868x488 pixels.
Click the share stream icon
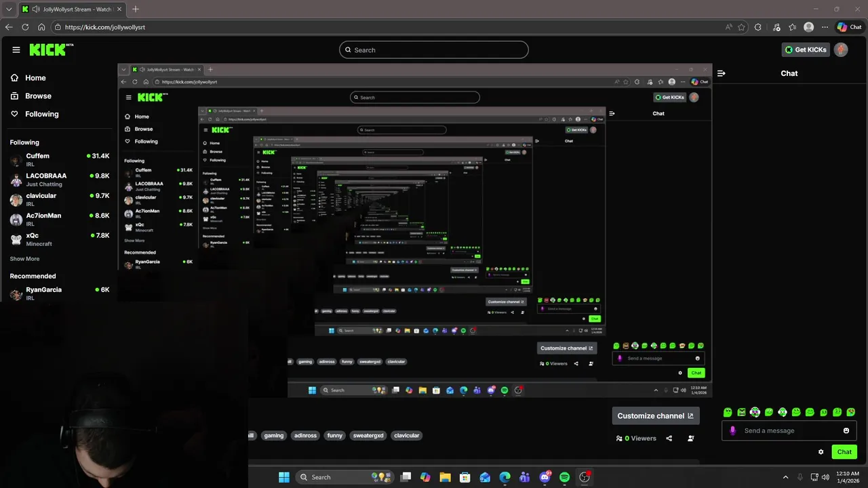[669, 439]
